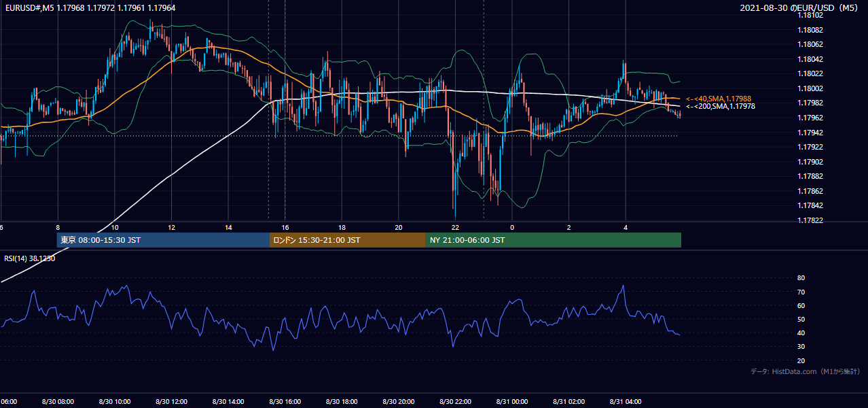Click price axis value 1.18082

(x=810, y=30)
